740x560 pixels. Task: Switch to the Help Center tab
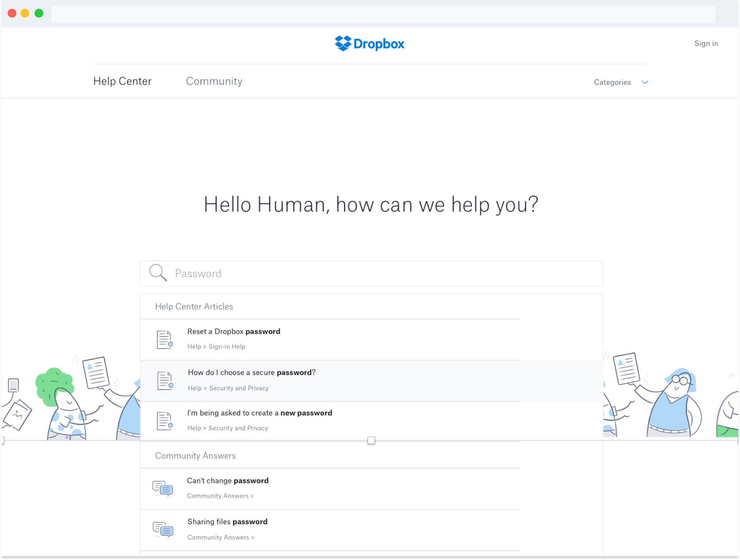(x=122, y=81)
